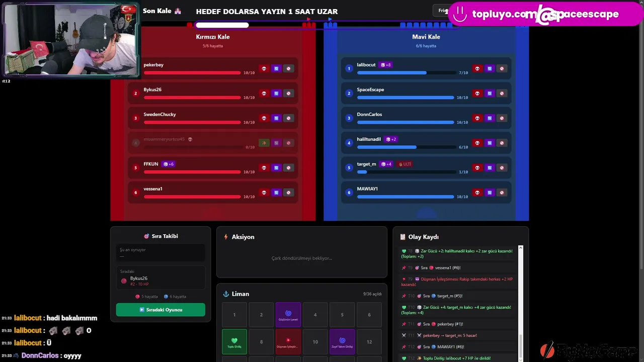Click the refresh icon for DonnCarlos

490,118
